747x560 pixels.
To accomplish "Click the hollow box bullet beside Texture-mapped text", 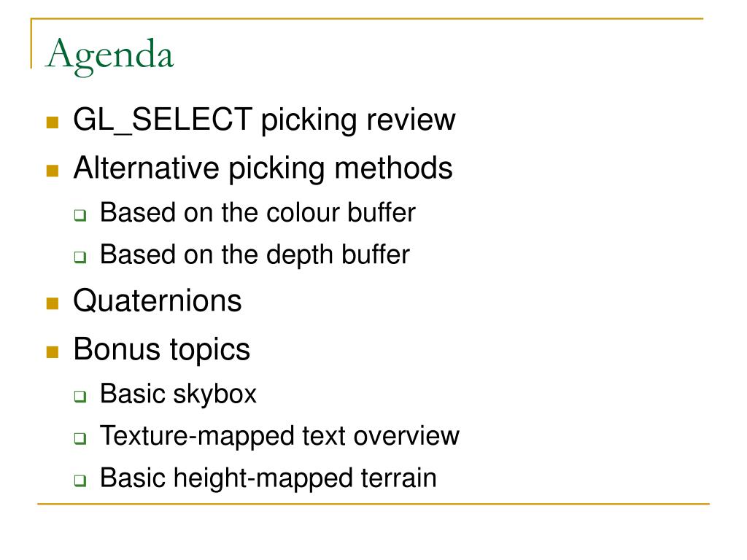I will coord(80,438).
